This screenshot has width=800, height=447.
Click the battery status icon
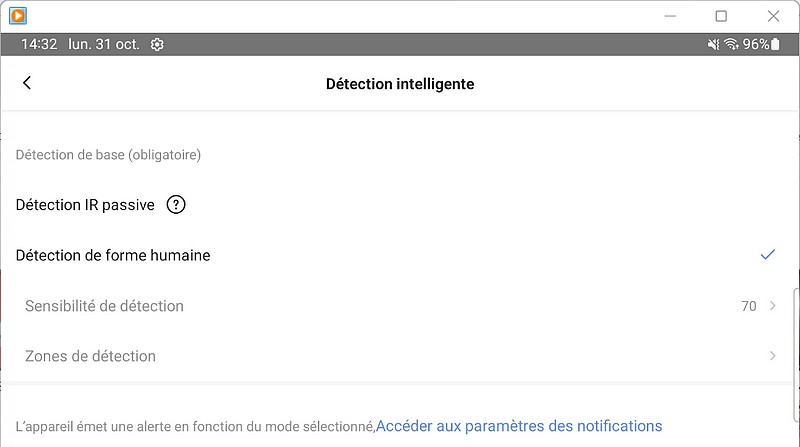click(776, 44)
